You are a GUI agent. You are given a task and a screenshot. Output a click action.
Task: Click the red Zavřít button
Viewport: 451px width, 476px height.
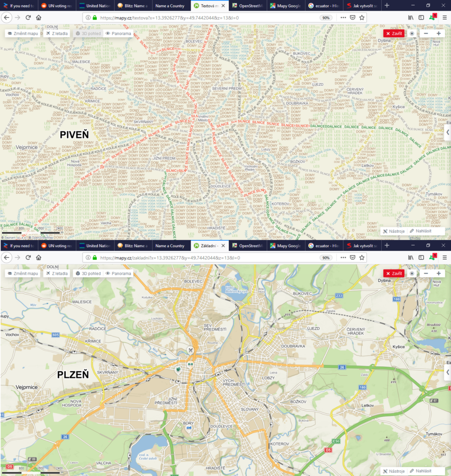point(393,33)
